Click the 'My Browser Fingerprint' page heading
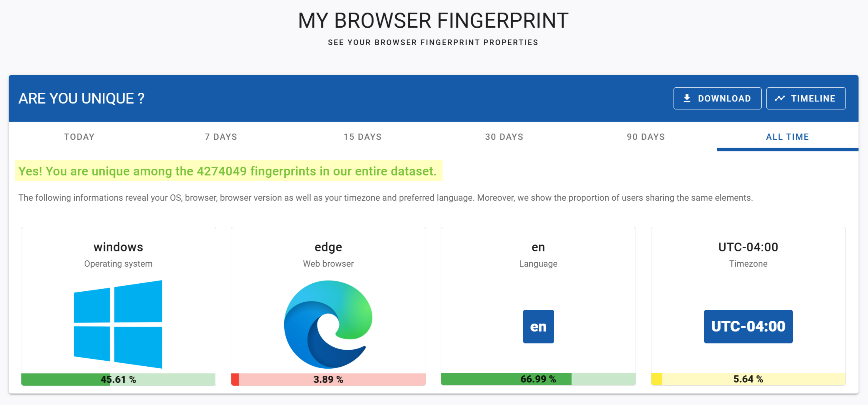This screenshot has width=868, height=405. [433, 21]
